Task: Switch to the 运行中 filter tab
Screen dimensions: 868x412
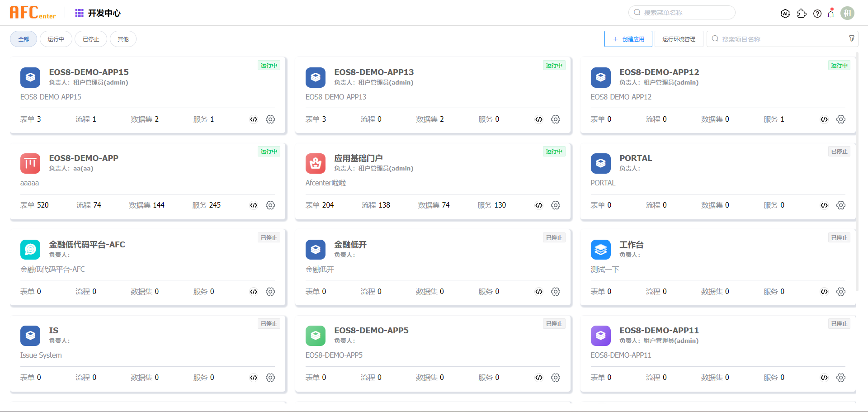Action: 56,39
